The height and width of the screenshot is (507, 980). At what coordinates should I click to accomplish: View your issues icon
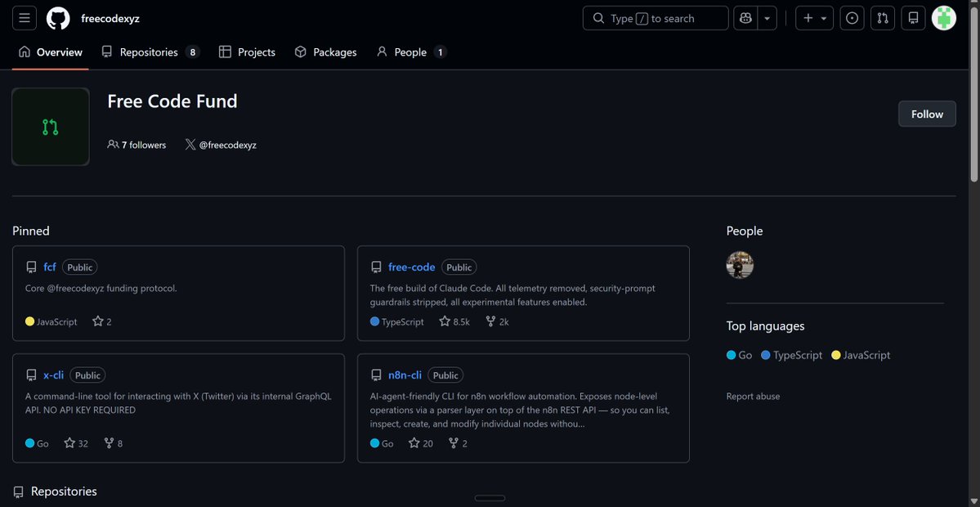(x=852, y=18)
